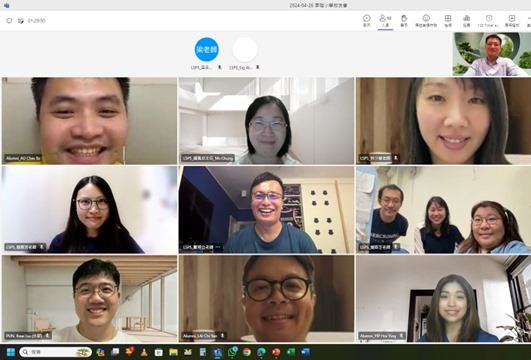
Task: Open the View layout grid icon
Action: tap(448, 21)
